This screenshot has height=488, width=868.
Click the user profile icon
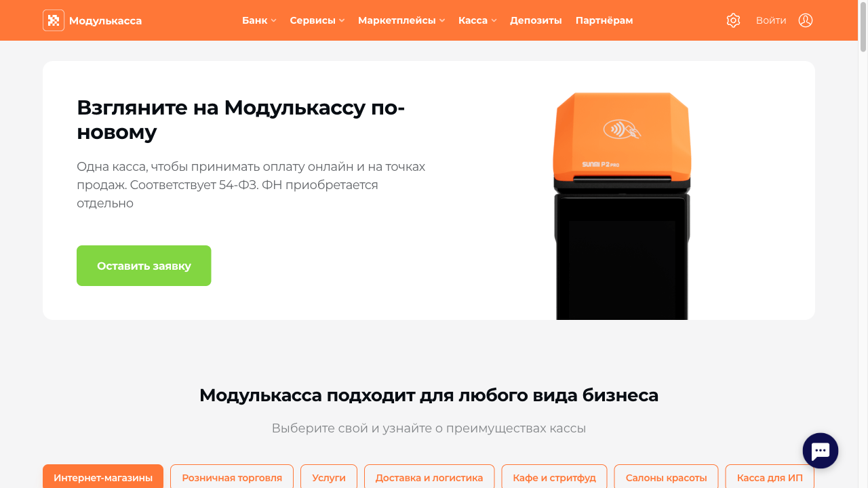point(806,20)
